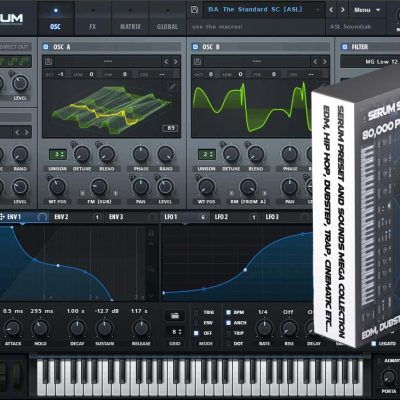Viewport: 400px width, 400px height.
Task: Toggle the LFO DOT checkbox
Action: [x=228, y=343]
